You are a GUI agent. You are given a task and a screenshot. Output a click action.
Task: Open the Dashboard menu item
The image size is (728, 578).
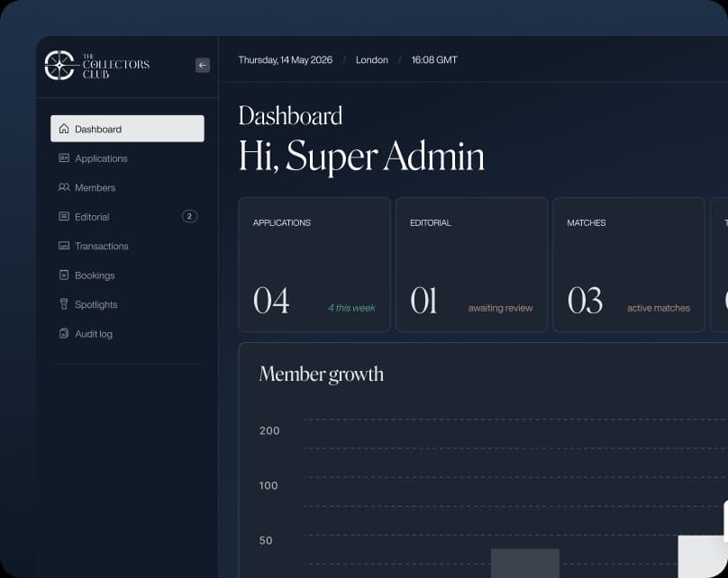(x=127, y=129)
